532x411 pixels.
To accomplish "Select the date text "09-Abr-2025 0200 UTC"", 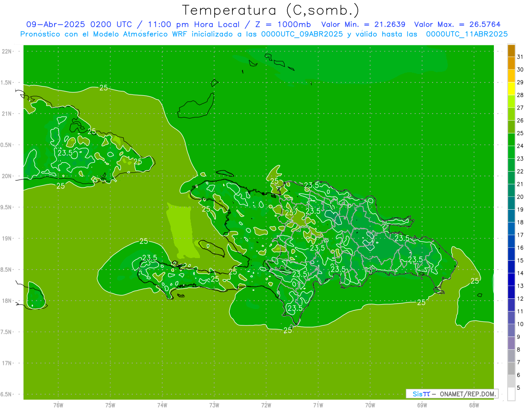I will click(79, 24).
